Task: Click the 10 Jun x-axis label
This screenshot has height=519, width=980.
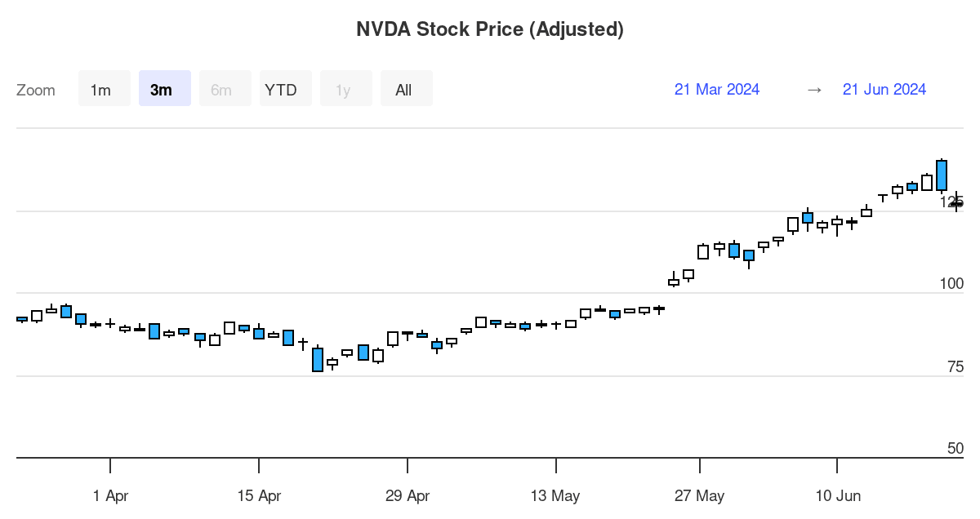Action: [x=837, y=495]
